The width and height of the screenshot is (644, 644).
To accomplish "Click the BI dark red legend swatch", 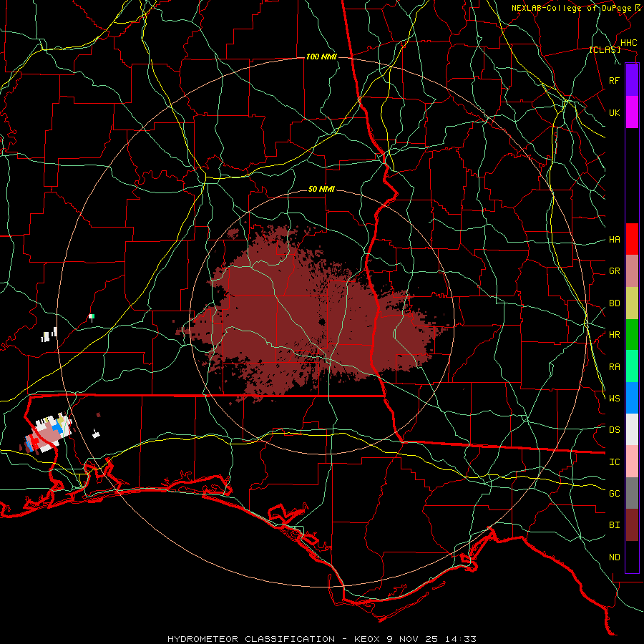I will [x=632, y=525].
